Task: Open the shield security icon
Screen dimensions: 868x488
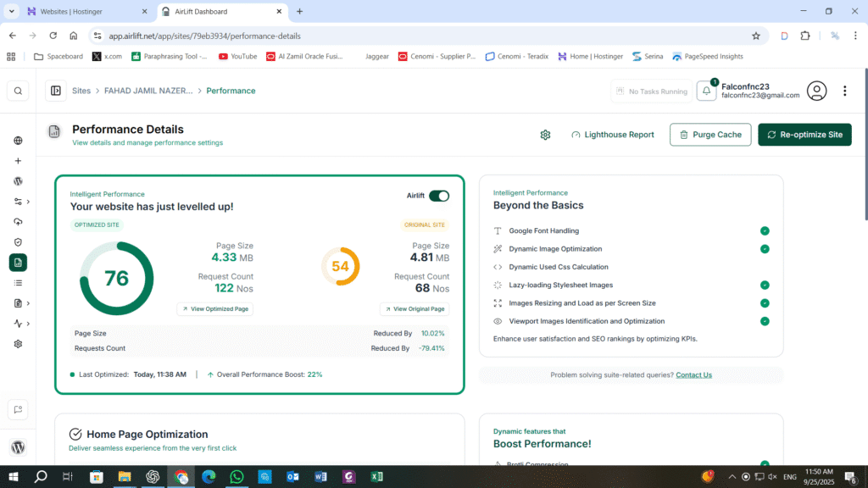Action: (x=18, y=242)
